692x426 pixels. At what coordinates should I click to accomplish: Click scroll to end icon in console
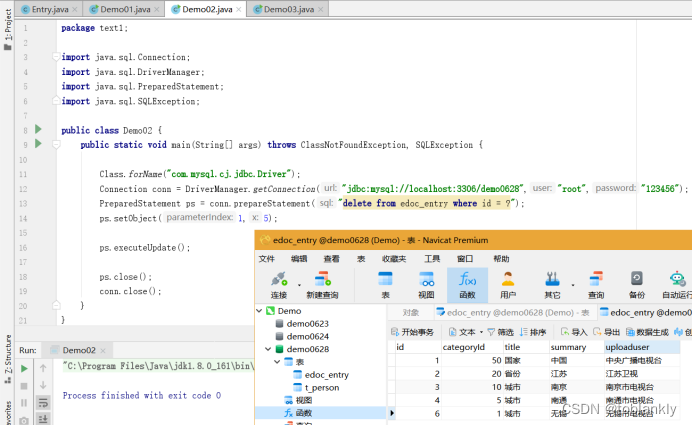[x=43, y=418]
